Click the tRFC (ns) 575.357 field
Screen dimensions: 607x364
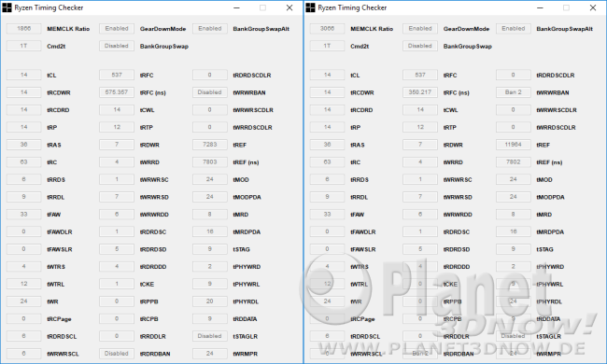(x=117, y=92)
